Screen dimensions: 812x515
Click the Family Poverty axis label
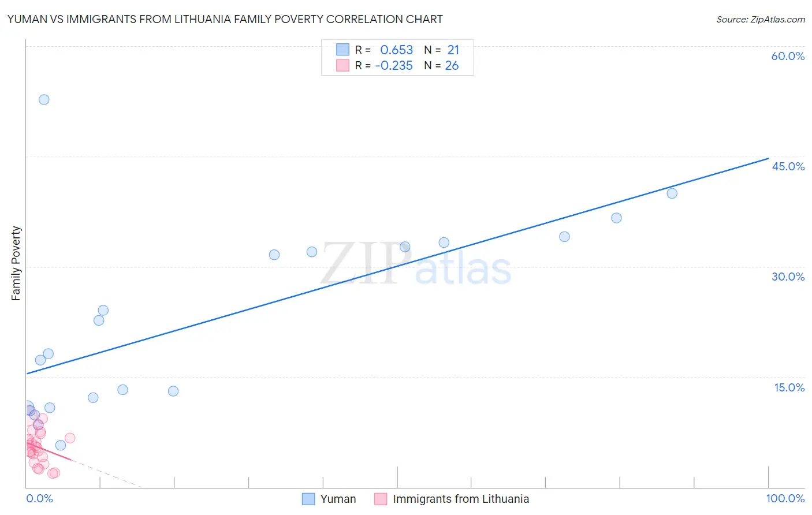point(16,263)
